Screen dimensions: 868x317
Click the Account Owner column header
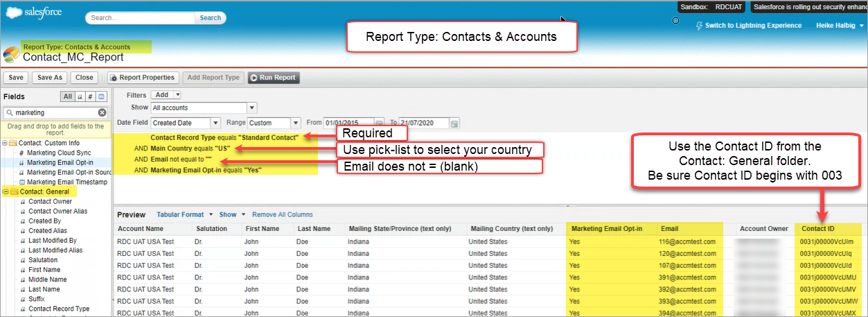pos(763,229)
